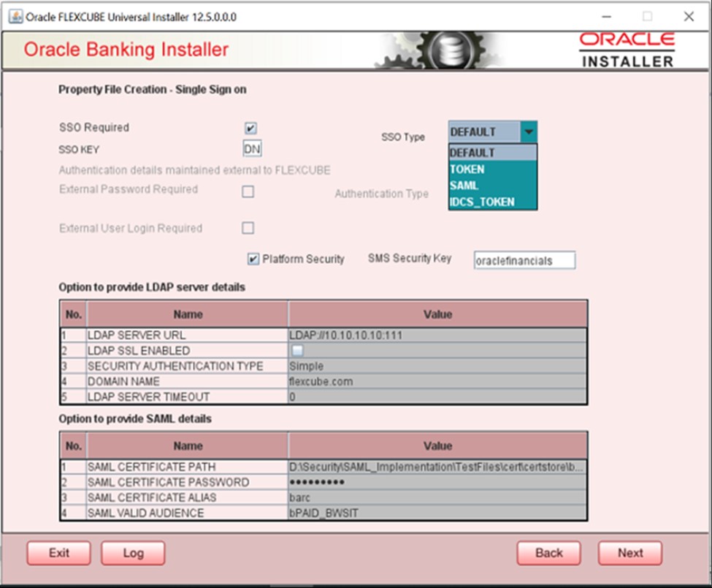This screenshot has width=712, height=588.
Task: Click LDAP table Name column header
Action: (187, 314)
